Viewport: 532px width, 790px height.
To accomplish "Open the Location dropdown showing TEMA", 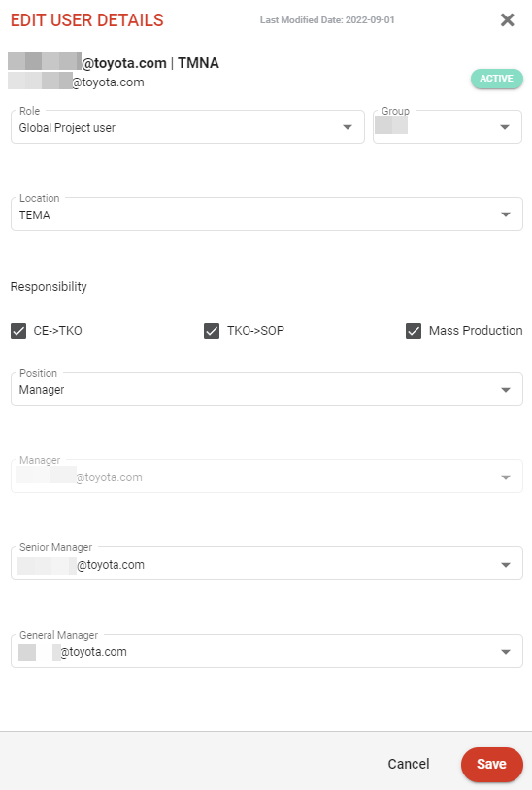I will tap(267, 214).
